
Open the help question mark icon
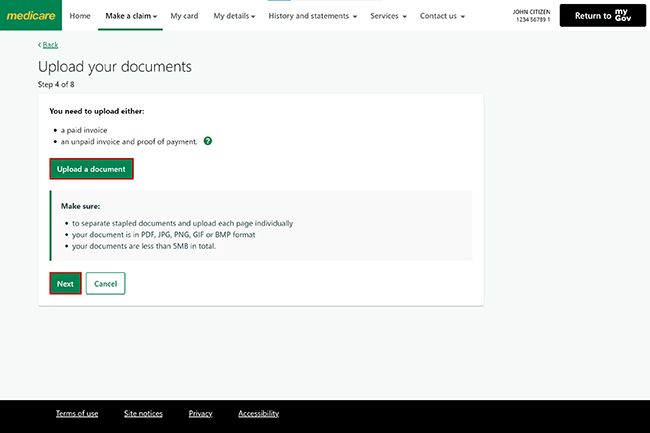(208, 141)
